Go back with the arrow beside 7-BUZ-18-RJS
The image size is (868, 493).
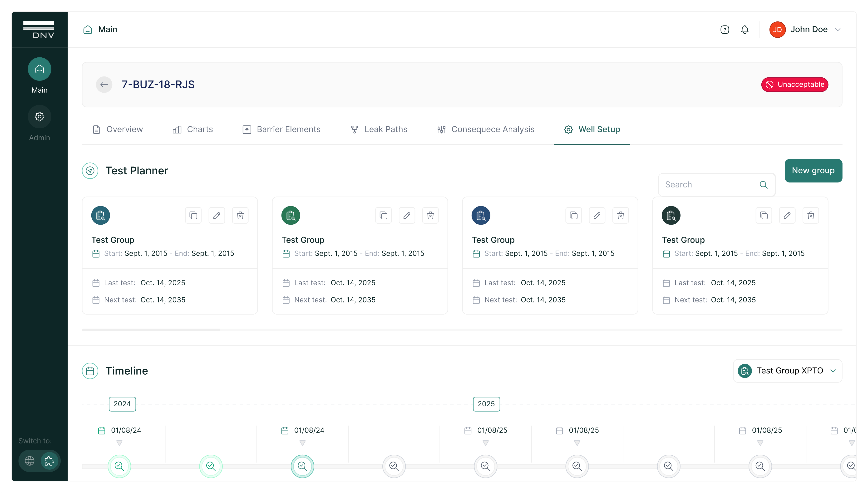click(x=104, y=84)
